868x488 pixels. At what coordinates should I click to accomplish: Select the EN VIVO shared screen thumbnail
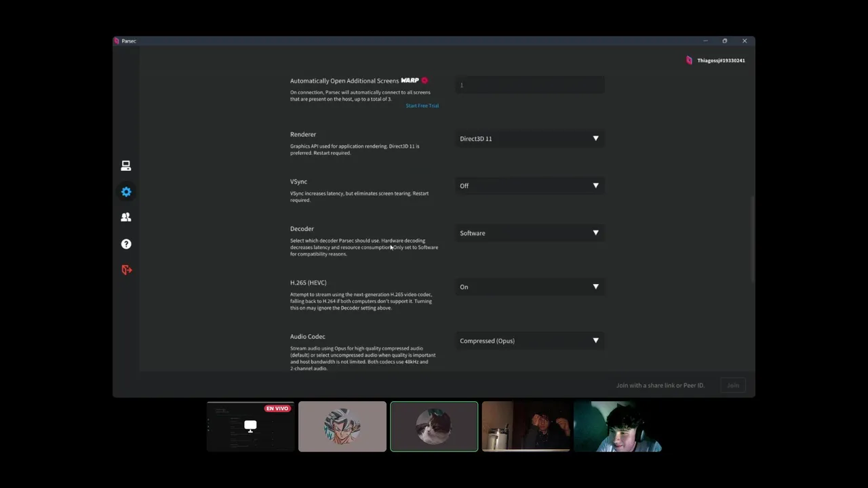[250, 426]
